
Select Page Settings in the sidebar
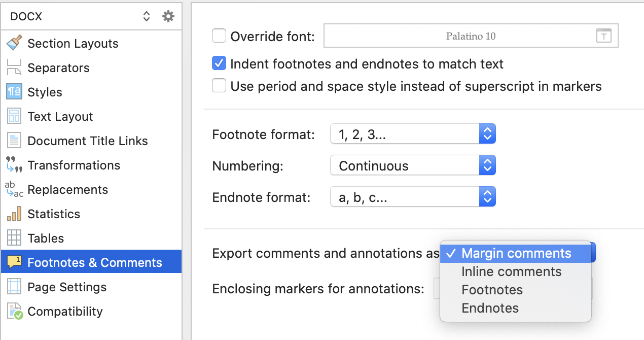pyautogui.click(x=91, y=287)
